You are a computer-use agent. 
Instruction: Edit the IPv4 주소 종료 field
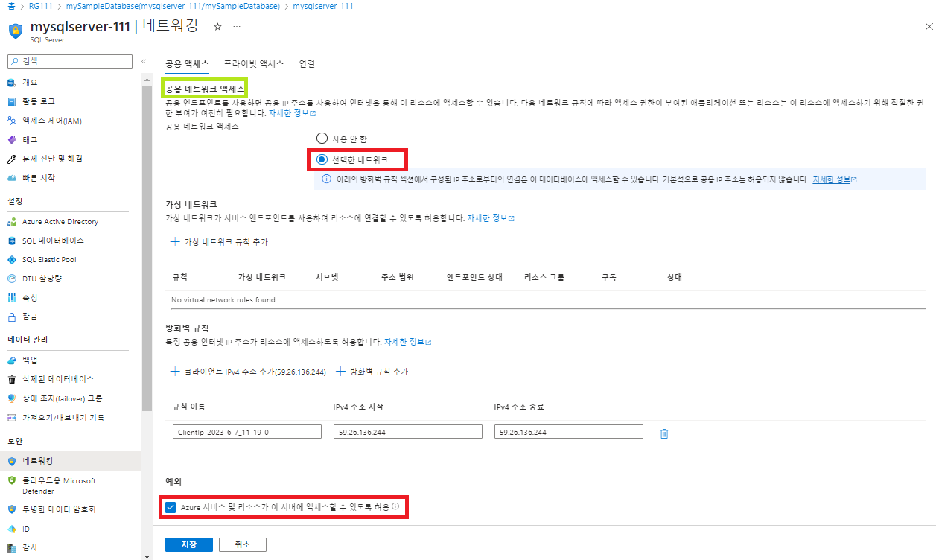point(569,432)
